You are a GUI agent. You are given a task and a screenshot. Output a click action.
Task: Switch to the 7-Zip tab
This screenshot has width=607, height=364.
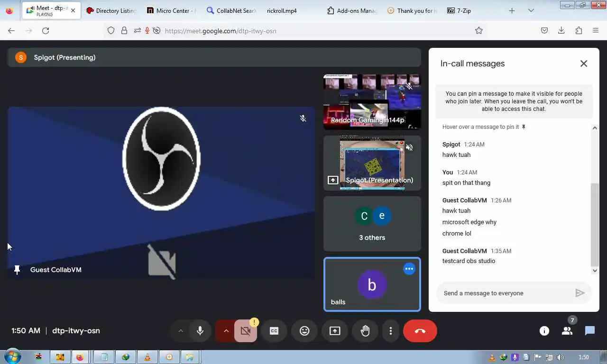[x=472, y=10]
